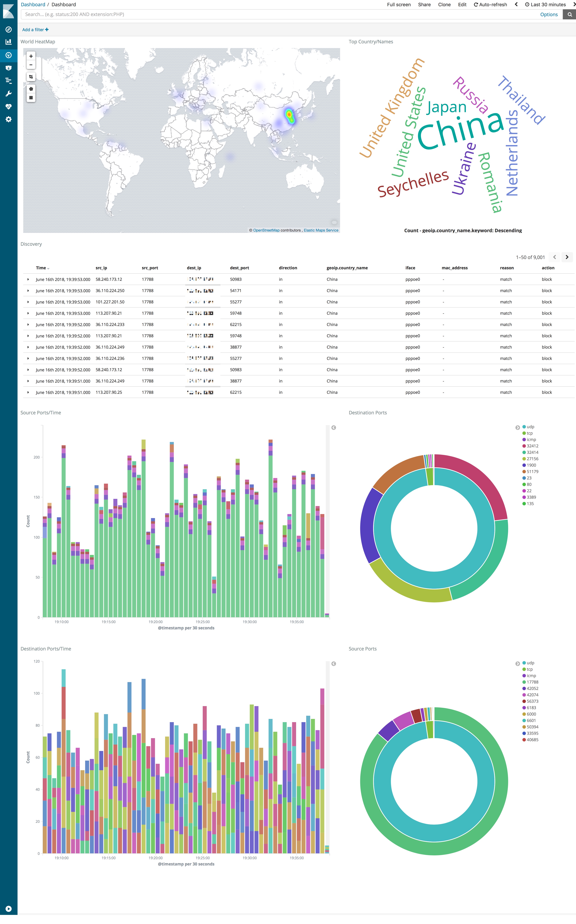The width and height of the screenshot is (576, 924).
Task: Zoom in on the world heatmap
Action: pyautogui.click(x=31, y=56)
